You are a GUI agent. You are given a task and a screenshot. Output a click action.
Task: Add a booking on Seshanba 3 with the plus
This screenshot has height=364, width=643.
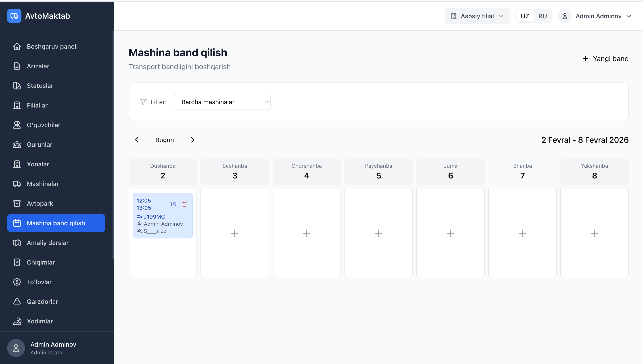pyautogui.click(x=234, y=234)
